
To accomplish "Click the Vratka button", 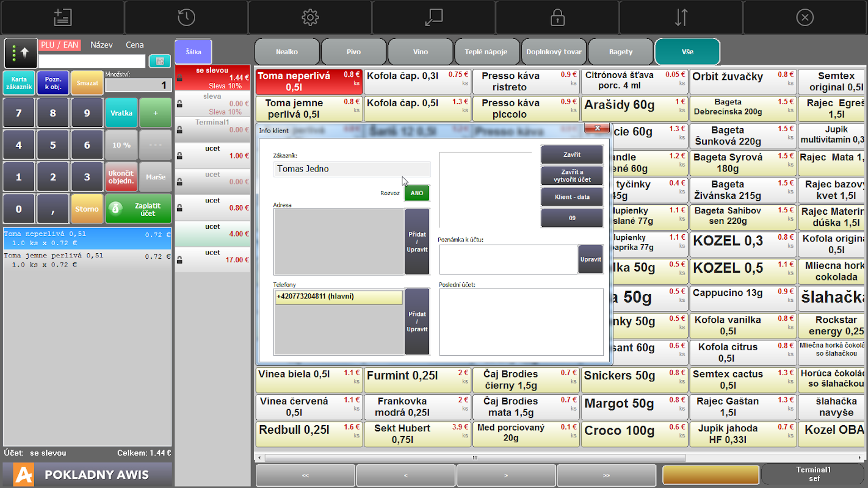I will 121,113.
